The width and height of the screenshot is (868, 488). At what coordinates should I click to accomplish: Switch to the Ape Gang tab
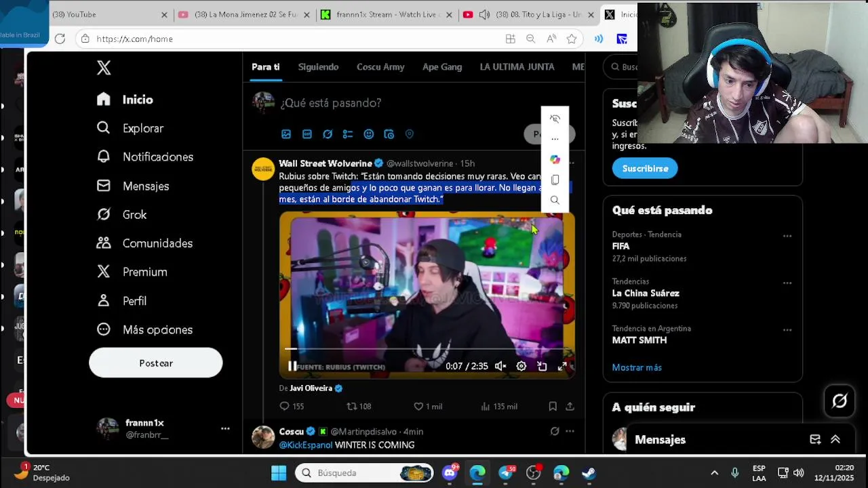(x=442, y=67)
